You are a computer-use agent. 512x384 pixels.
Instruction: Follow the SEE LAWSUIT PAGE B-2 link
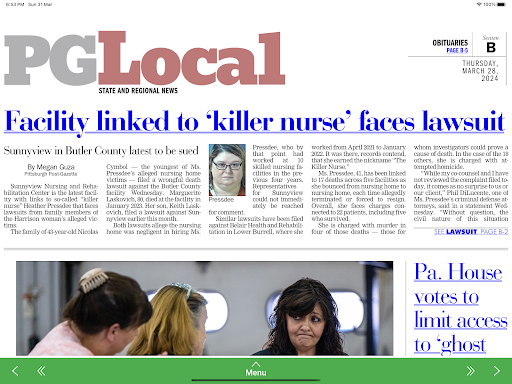click(x=471, y=232)
